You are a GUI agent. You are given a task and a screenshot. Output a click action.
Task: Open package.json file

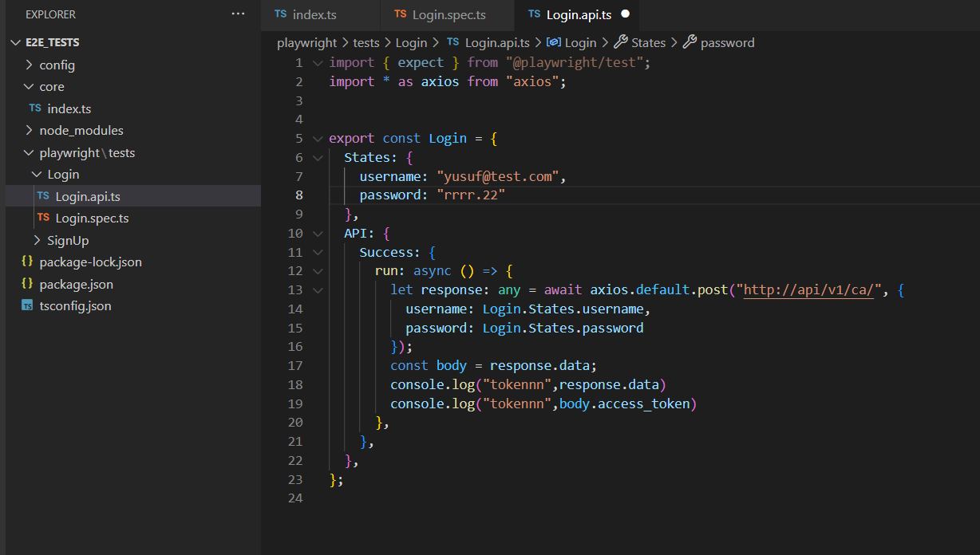(x=76, y=284)
